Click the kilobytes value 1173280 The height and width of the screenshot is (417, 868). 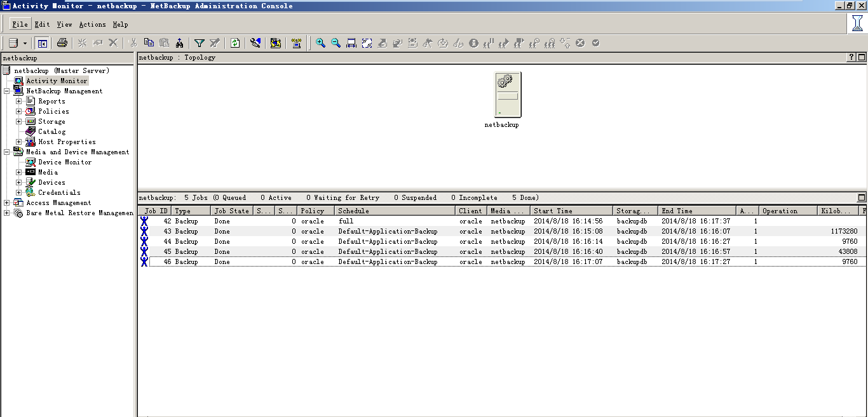point(844,232)
